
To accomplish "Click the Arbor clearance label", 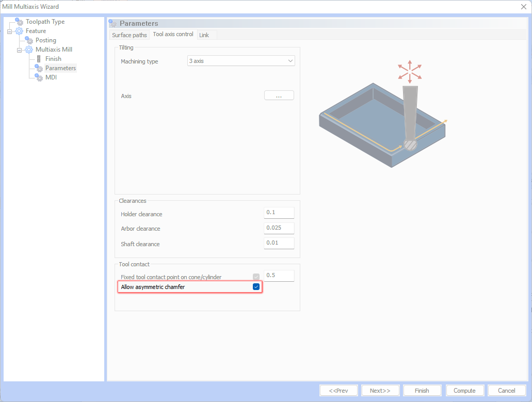I will click(x=140, y=229).
